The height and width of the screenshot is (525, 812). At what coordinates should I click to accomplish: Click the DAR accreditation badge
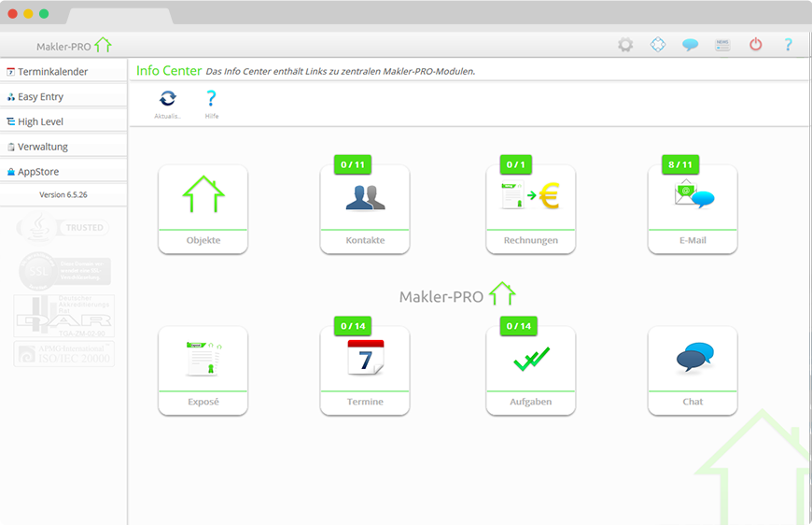tap(64, 316)
